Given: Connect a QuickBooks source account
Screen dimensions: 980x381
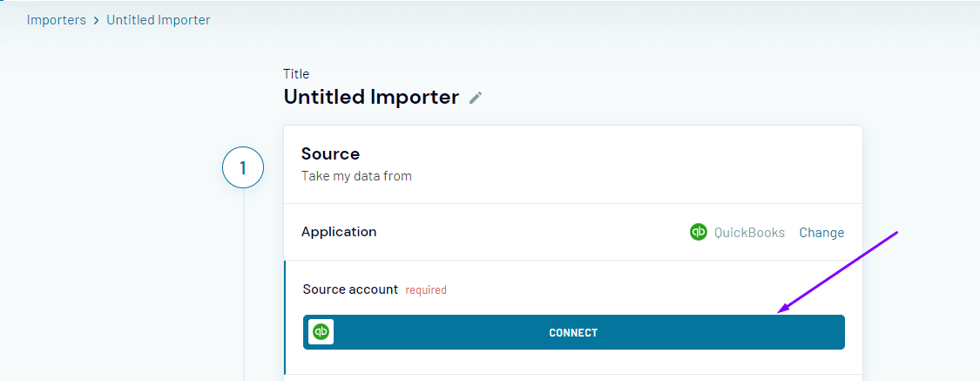Looking at the screenshot, I should (x=574, y=332).
